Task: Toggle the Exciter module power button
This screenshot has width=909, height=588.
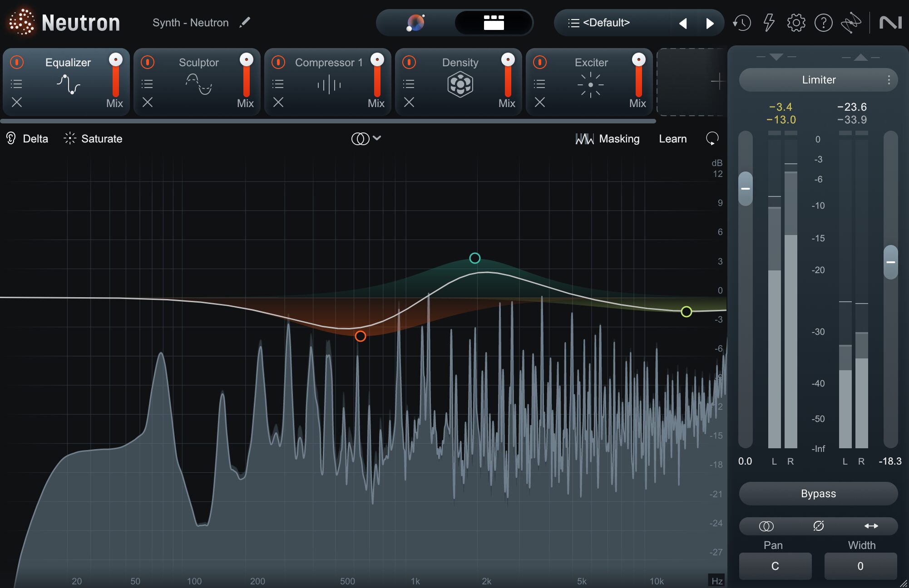Action: tap(540, 62)
